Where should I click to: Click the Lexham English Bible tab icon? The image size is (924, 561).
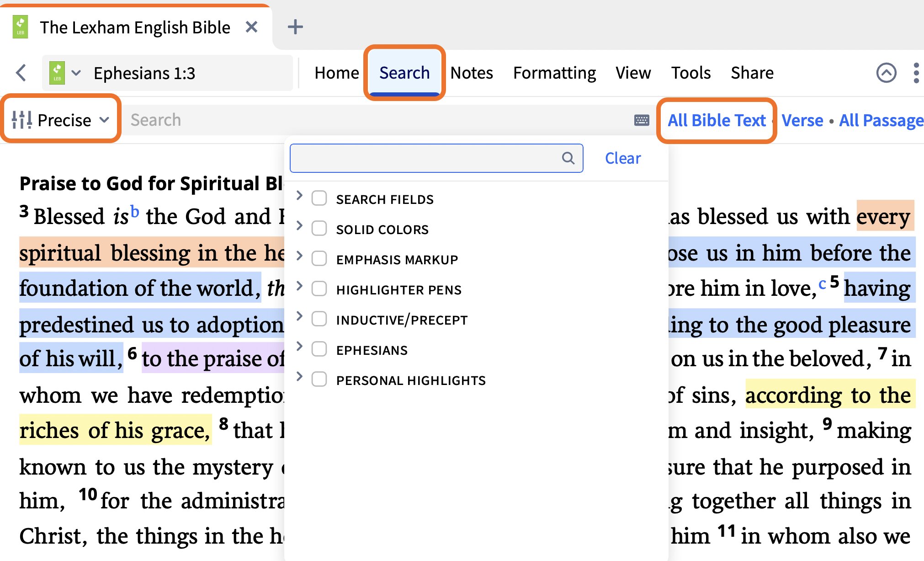20,27
